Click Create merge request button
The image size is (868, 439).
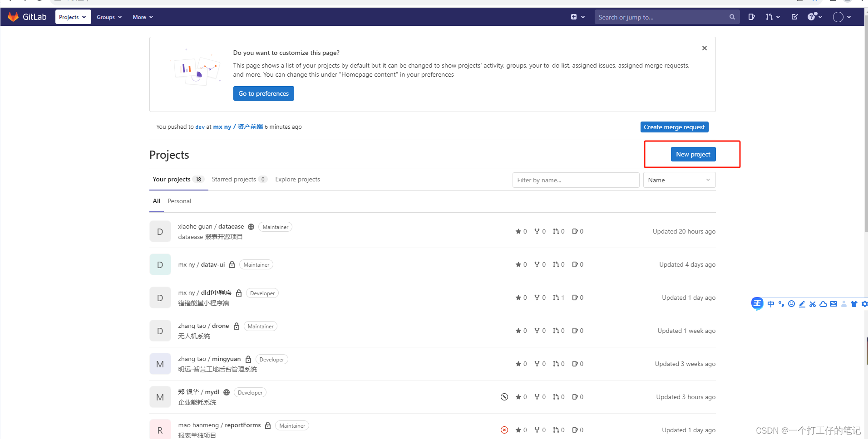[674, 127]
